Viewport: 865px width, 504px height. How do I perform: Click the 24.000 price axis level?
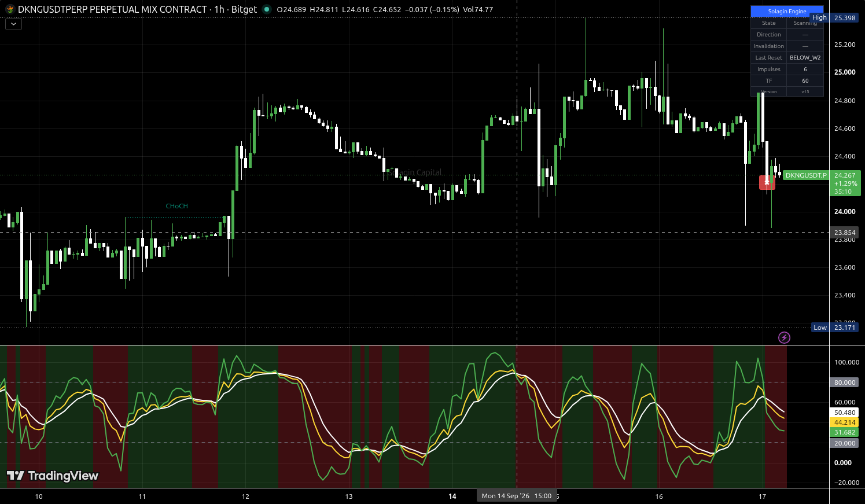point(845,212)
